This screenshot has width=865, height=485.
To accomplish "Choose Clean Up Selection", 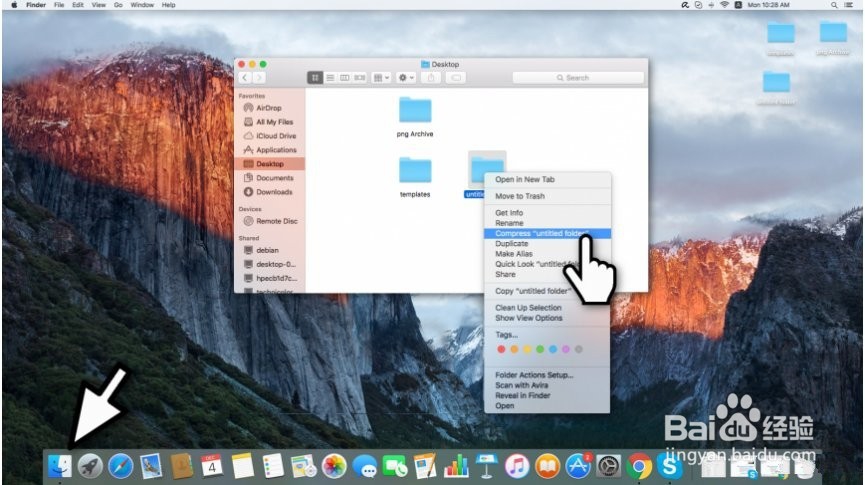I will (x=528, y=307).
